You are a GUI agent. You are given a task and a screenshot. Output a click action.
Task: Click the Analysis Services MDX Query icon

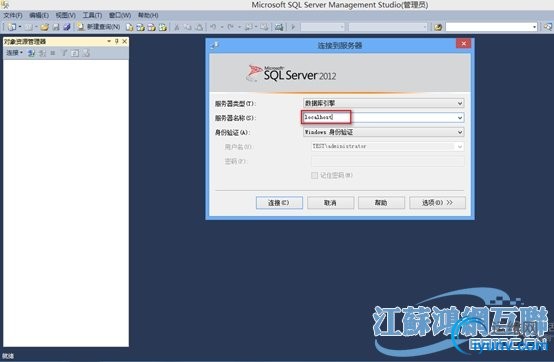pyautogui.click(x=141, y=27)
